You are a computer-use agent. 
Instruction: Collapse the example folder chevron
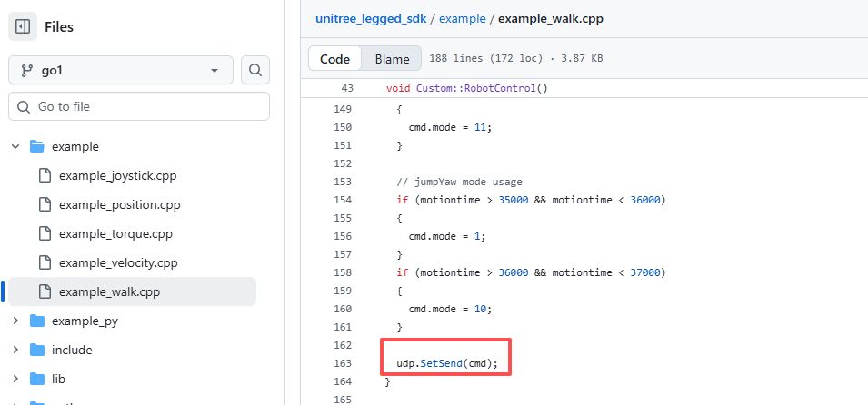coord(15,146)
